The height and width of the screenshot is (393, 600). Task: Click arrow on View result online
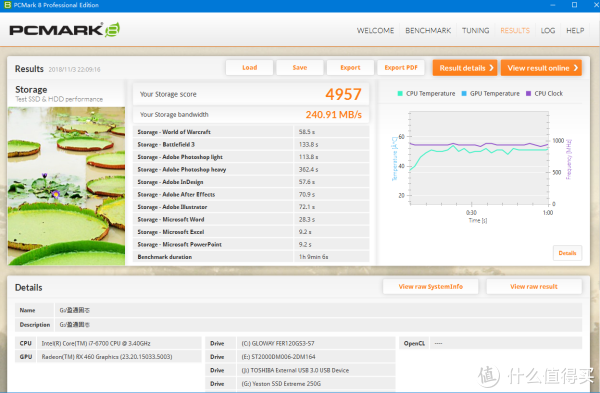[x=576, y=68]
